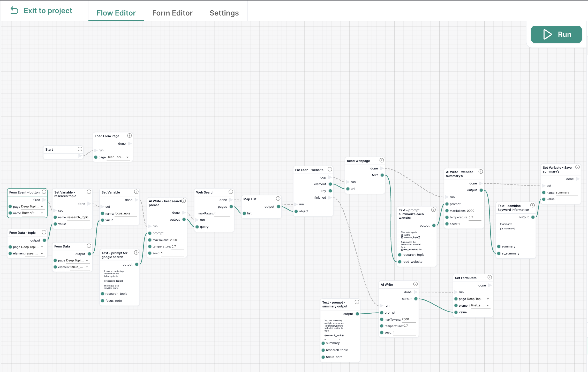Select the Flow Editor tab
Screen dimensions: 588x372
click(x=116, y=13)
